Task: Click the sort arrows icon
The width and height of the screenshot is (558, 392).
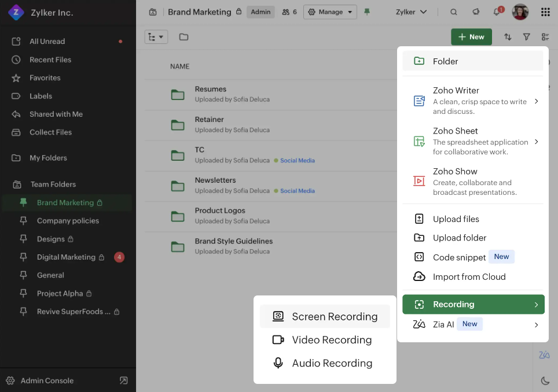Action: point(508,37)
